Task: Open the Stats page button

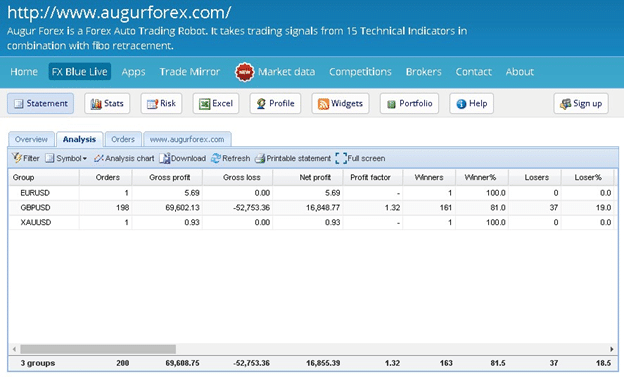Action: (x=107, y=104)
